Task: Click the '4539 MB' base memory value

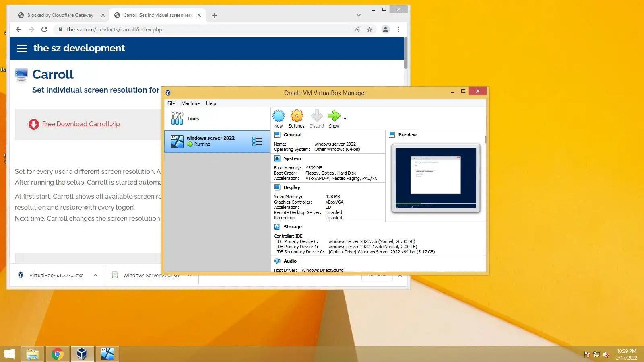Action: tap(314, 168)
